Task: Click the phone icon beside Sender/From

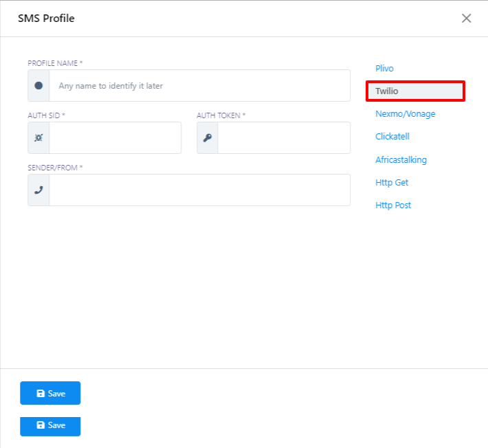Action: [x=38, y=190]
